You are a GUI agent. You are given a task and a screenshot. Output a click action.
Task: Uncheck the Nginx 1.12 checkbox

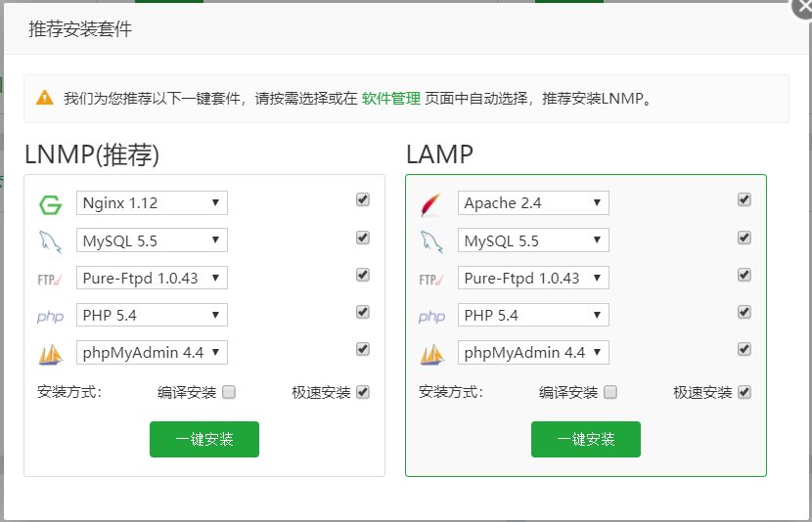click(363, 199)
